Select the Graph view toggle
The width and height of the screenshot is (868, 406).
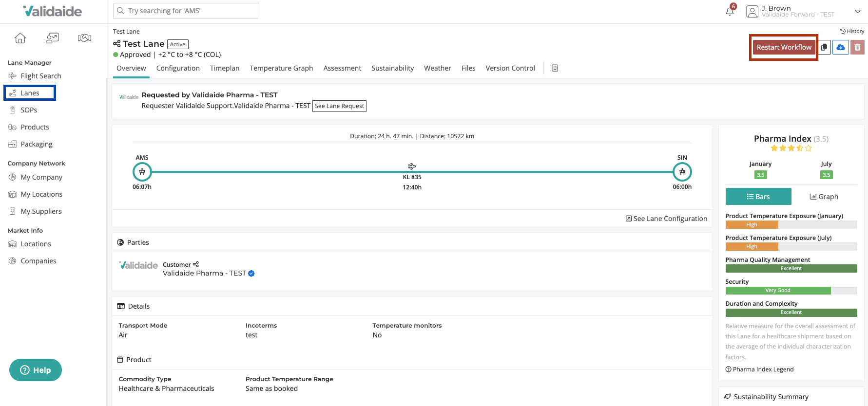pos(824,197)
